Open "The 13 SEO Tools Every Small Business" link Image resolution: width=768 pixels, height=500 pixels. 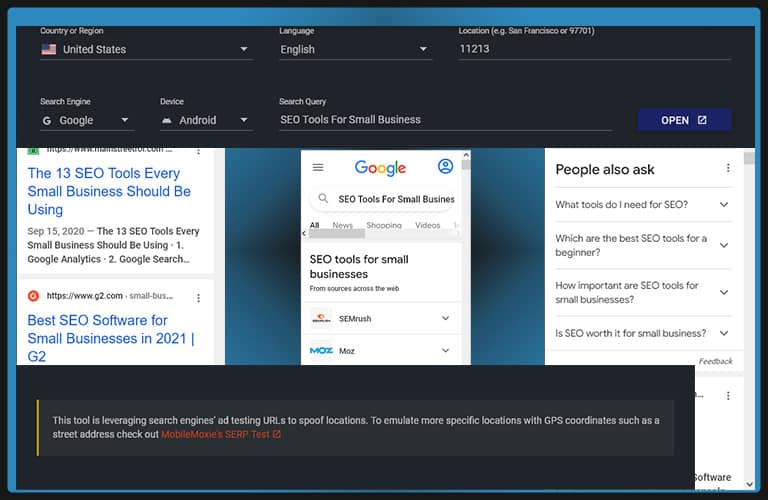click(x=109, y=191)
